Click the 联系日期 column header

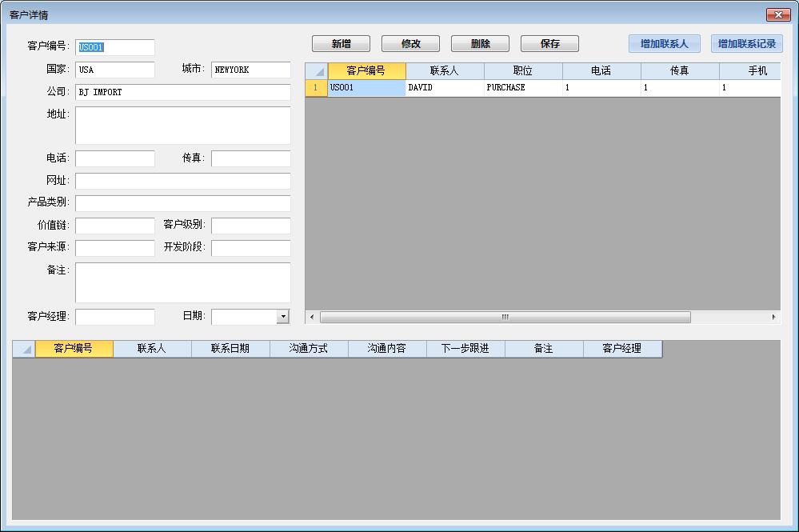click(231, 349)
